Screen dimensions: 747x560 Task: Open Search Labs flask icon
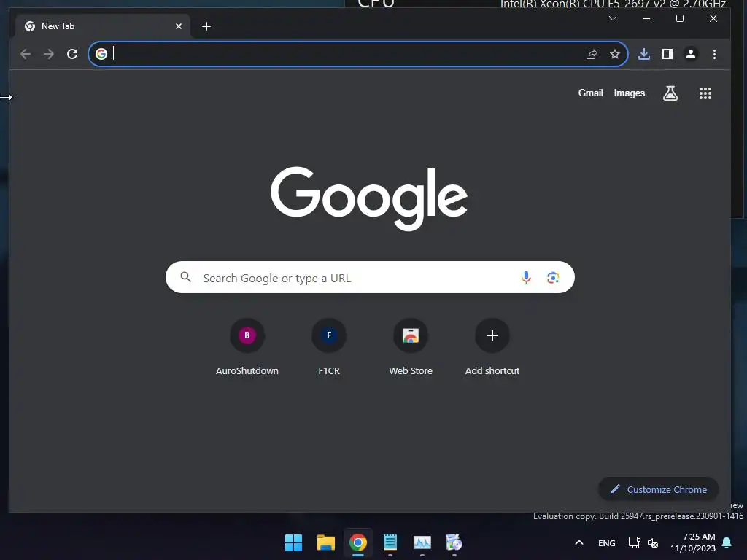[x=670, y=93]
